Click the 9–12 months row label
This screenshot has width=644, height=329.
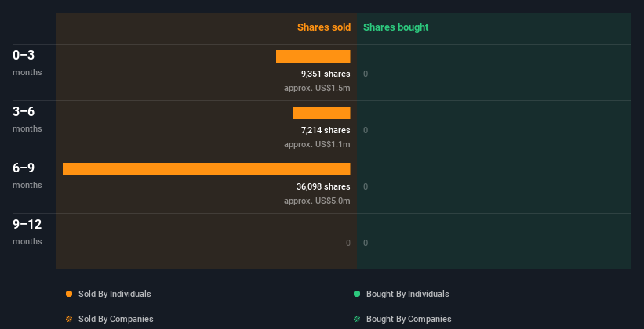[x=27, y=232]
